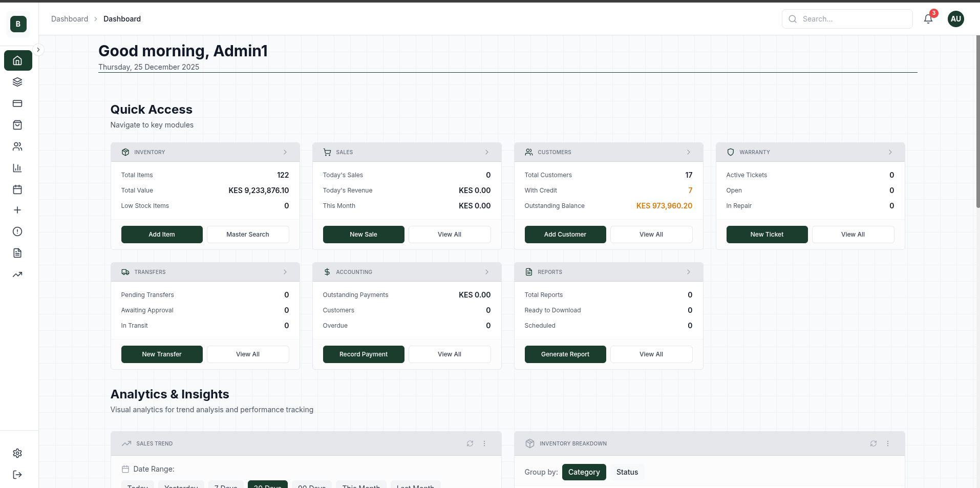Image resolution: width=980 pixels, height=488 pixels.
Task: Expand the Sales card chevron
Action: (486, 152)
